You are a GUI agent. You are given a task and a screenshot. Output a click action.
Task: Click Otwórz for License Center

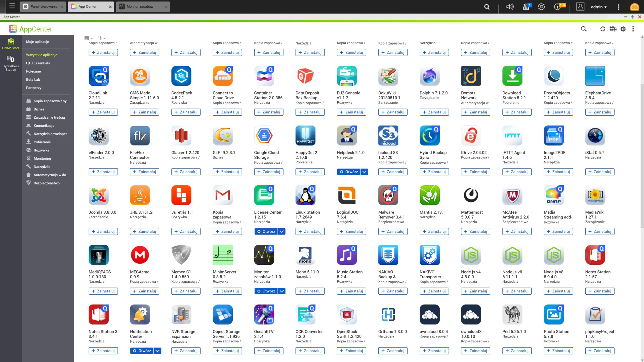coord(266,232)
